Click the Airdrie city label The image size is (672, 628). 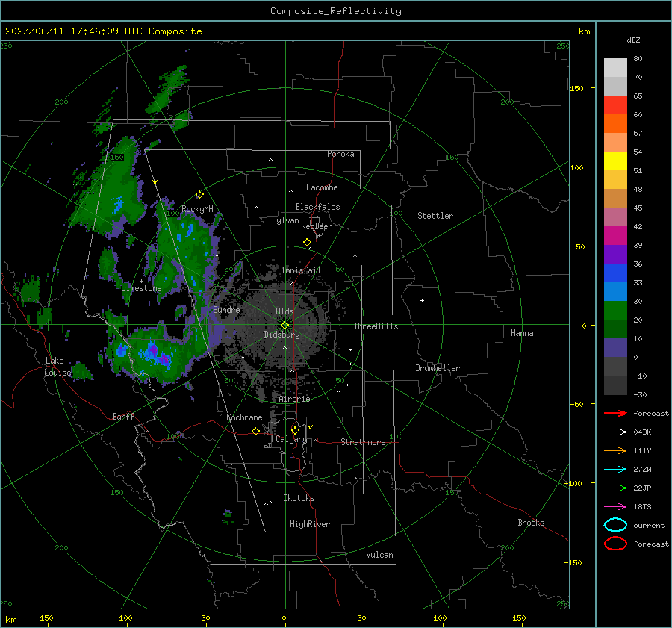tap(294, 399)
